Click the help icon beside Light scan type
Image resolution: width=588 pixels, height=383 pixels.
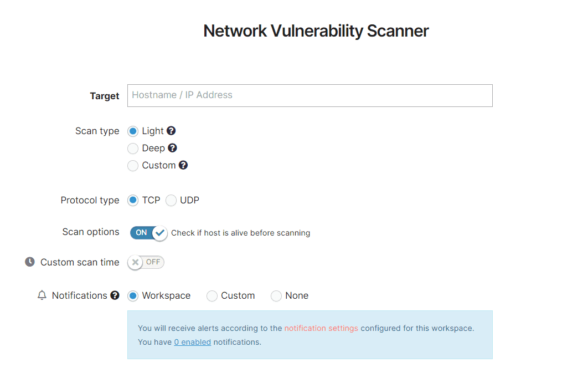[171, 131]
